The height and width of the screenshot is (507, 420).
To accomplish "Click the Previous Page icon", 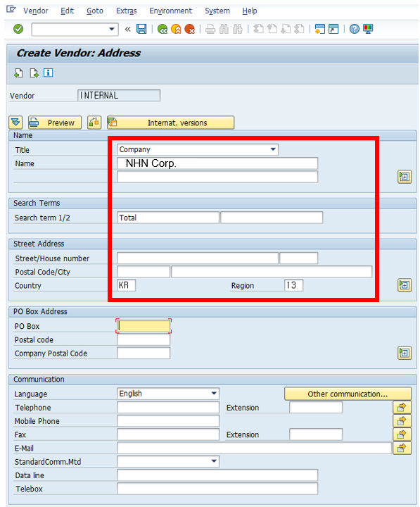I will tap(272, 29).
